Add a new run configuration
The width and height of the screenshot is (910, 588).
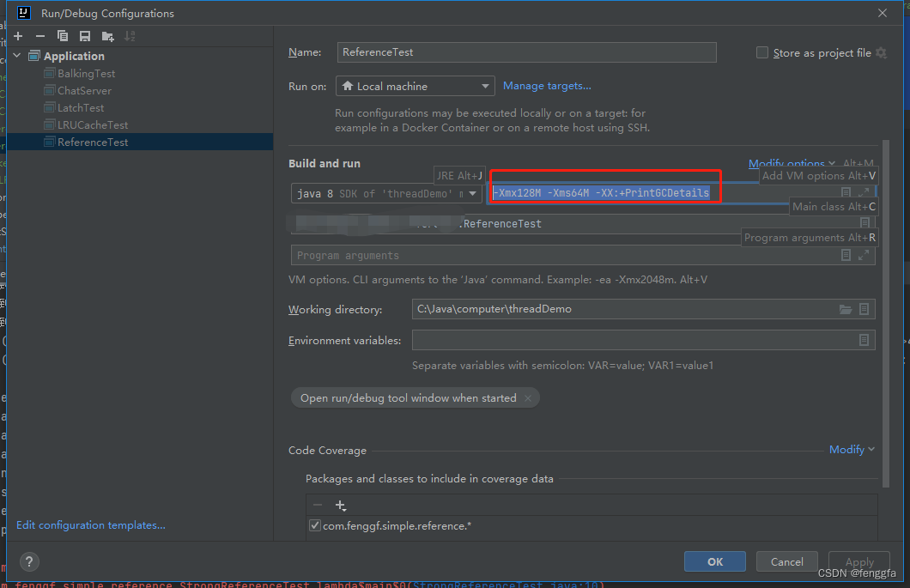pyautogui.click(x=18, y=36)
